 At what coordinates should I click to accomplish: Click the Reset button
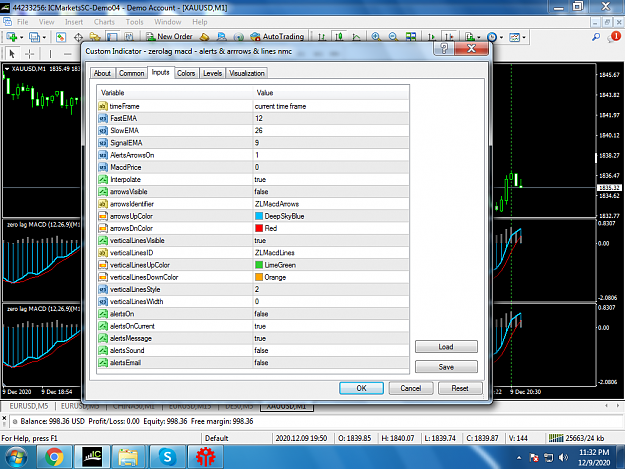[460, 388]
